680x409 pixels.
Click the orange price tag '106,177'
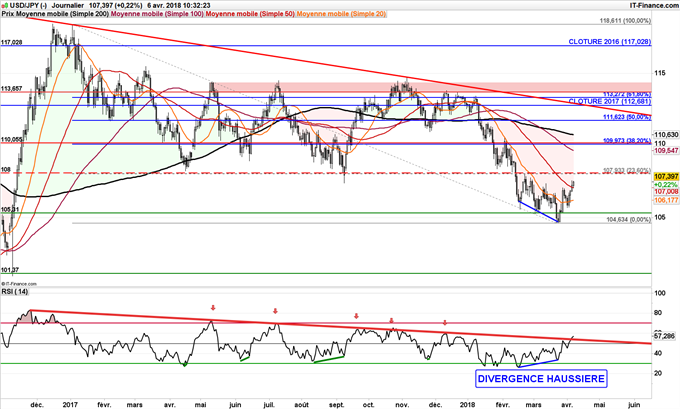click(666, 200)
